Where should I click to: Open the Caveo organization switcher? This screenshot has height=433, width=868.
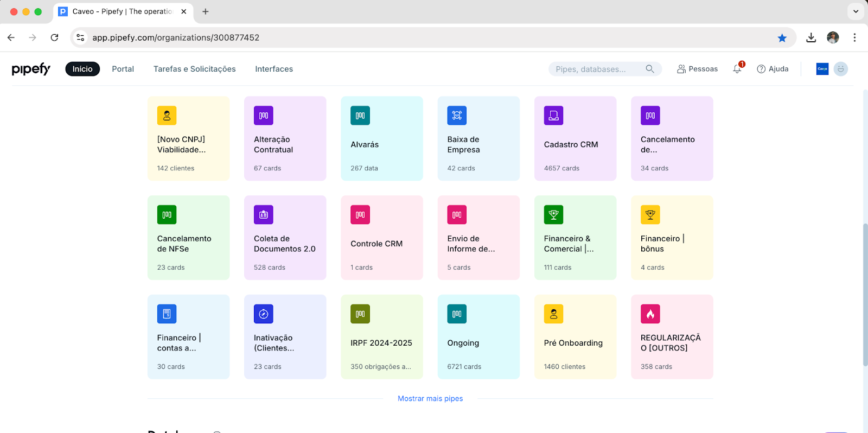coord(822,69)
